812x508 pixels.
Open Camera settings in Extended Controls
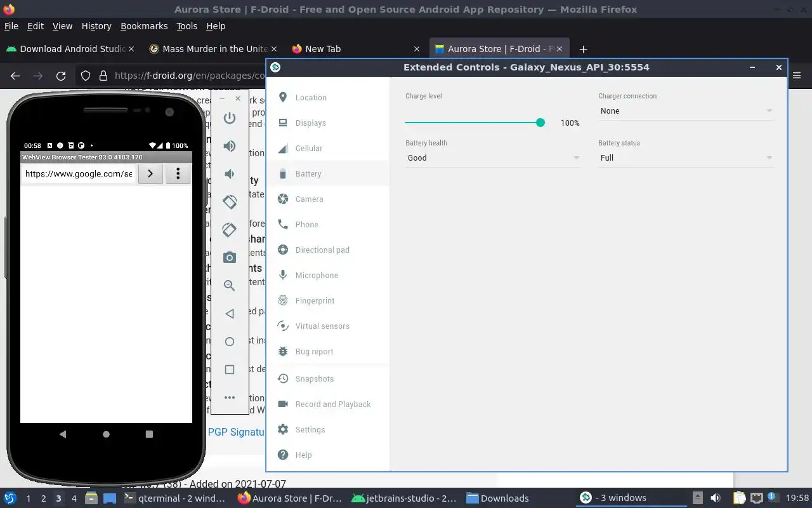(327, 199)
